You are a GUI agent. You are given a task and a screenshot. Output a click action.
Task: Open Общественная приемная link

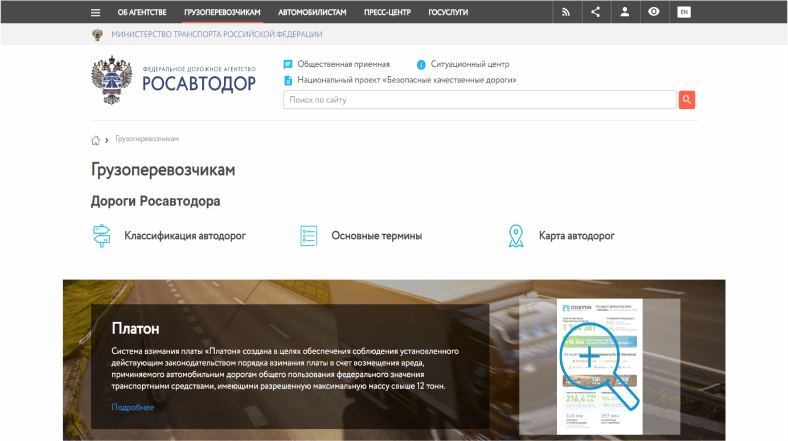(344, 64)
